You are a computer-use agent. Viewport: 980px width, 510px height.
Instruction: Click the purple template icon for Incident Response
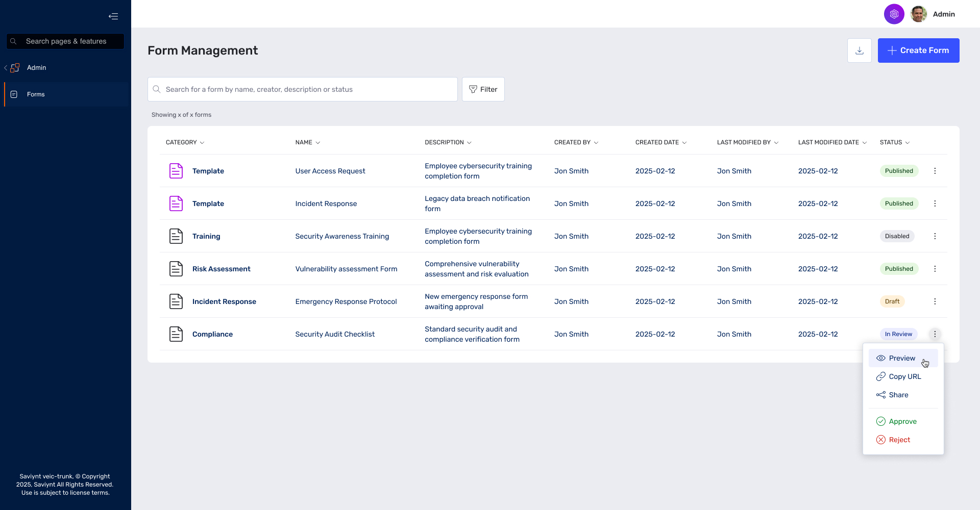tap(176, 203)
